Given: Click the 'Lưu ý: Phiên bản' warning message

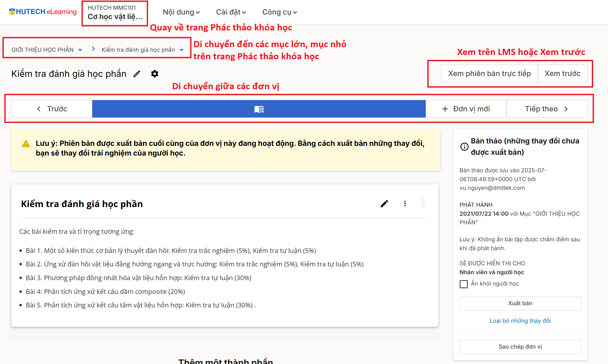Looking at the screenshot, I should coord(230,148).
